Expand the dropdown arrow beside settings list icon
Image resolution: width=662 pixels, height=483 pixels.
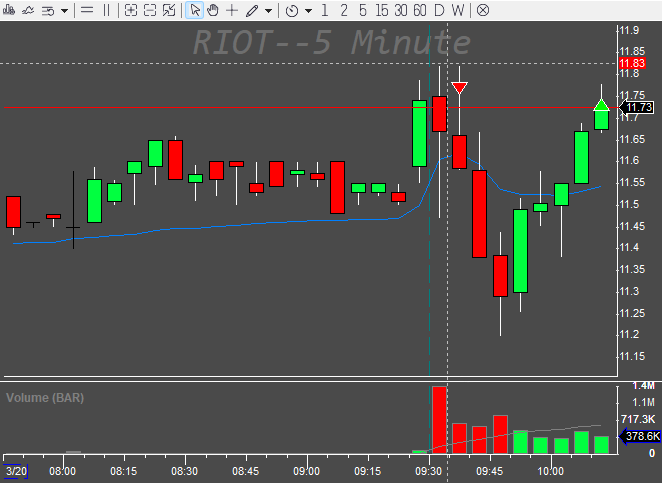[64, 11]
